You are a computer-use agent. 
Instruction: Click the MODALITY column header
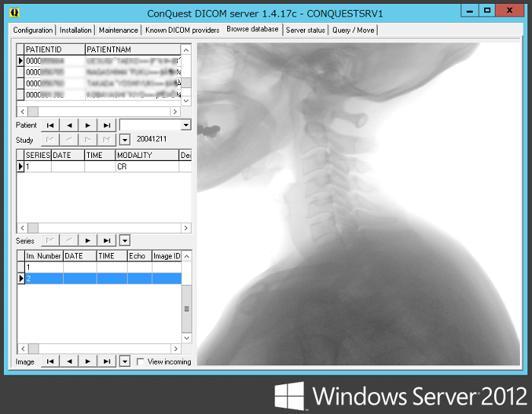click(x=147, y=155)
